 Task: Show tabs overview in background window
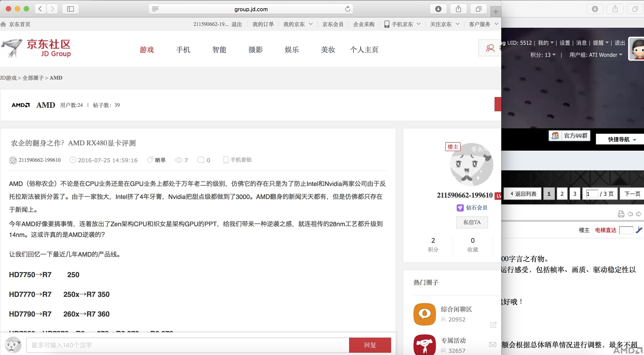coord(635,9)
